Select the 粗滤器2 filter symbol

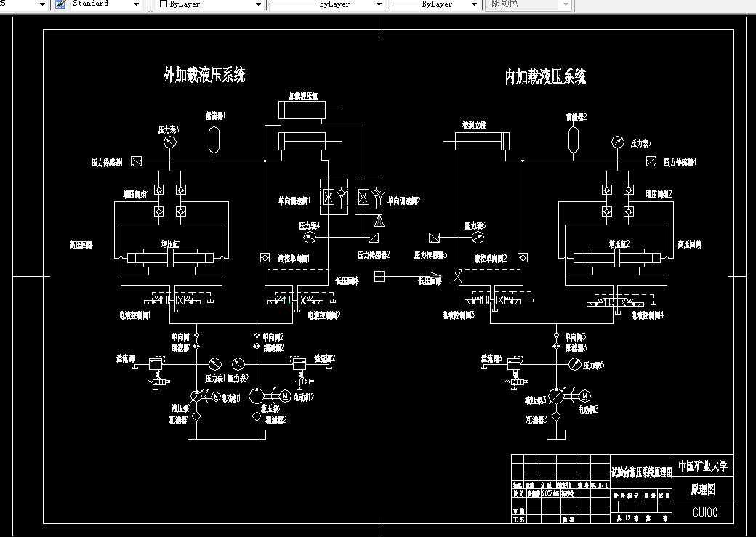[257, 417]
